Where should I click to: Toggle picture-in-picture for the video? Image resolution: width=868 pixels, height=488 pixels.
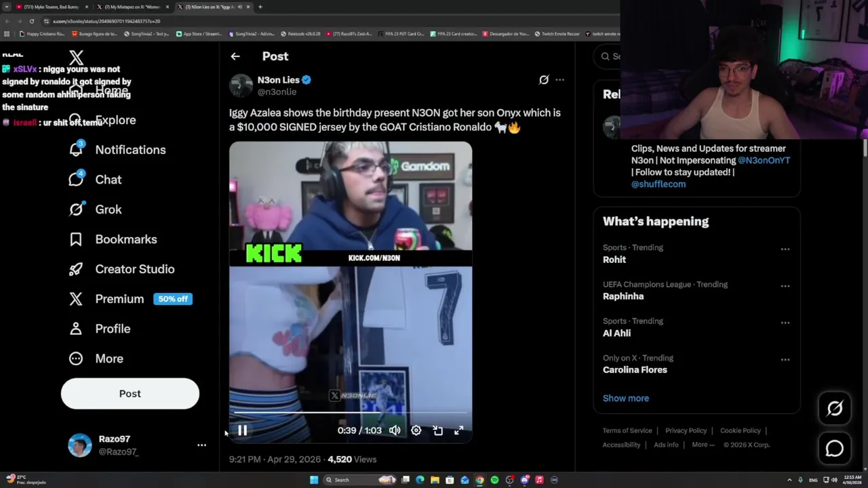point(437,430)
